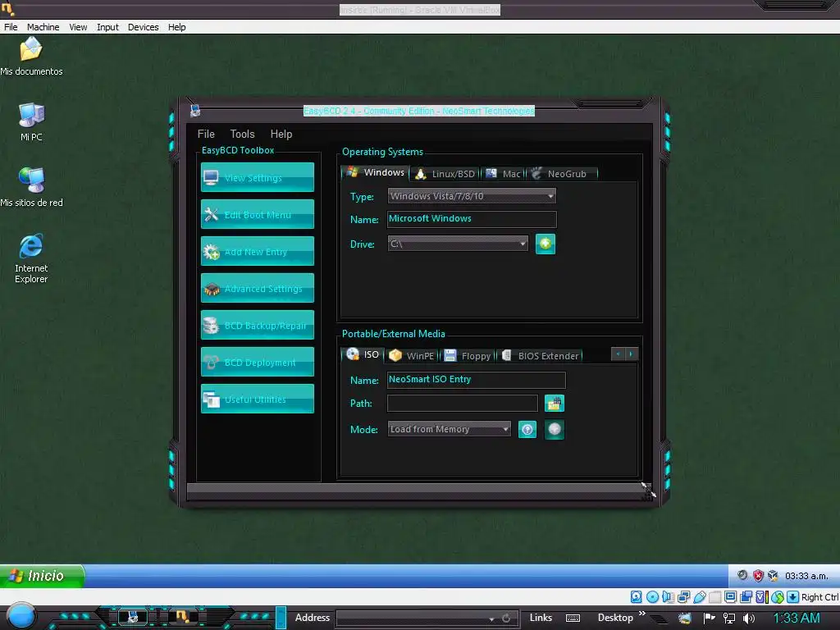Image resolution: width=840 pixels, height=630 pixels.
Task: Open VirtualBox File menu
Action: 11,27
